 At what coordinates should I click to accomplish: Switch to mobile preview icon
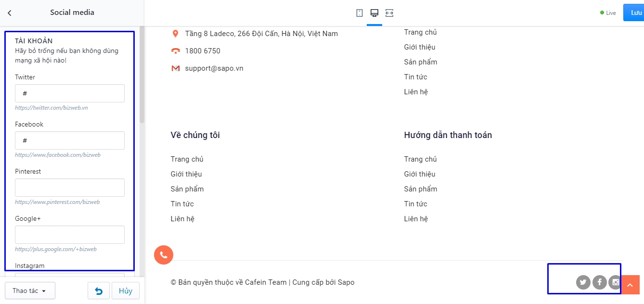click(360, 13)
